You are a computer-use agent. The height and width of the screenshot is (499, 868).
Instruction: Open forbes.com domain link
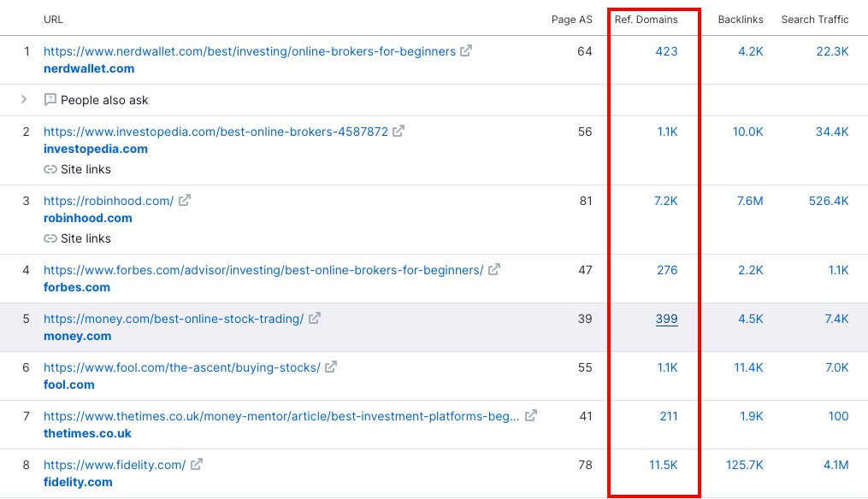click(x=77, y=287)
